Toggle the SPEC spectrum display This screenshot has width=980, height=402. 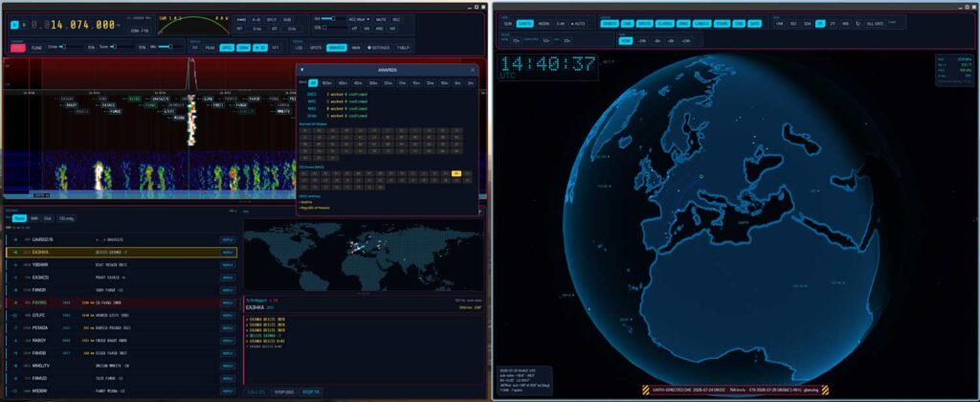coord(226,48)
